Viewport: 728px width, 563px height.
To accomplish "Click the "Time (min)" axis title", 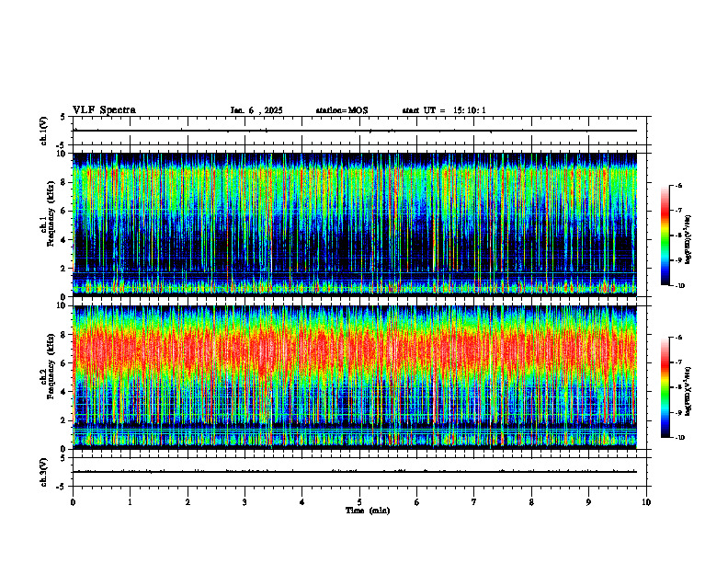I will pyautogui.click(x=368, y=511).
